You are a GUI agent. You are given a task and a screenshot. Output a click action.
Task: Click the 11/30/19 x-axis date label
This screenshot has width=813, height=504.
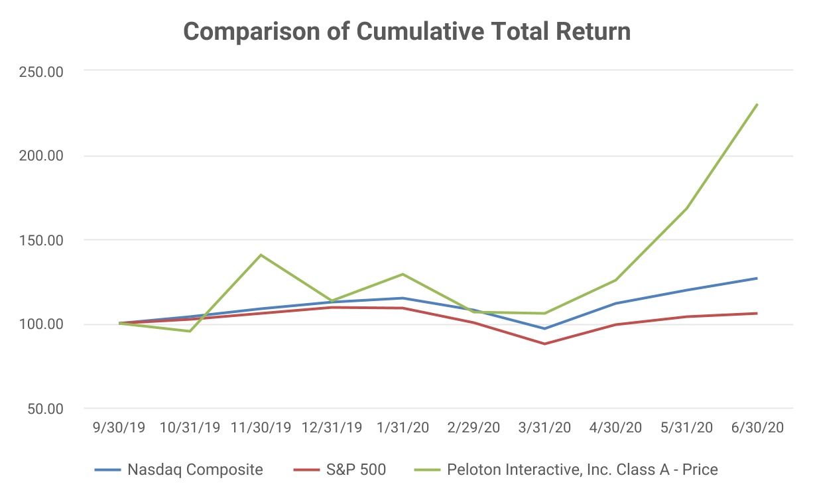(x=261, y=428)
